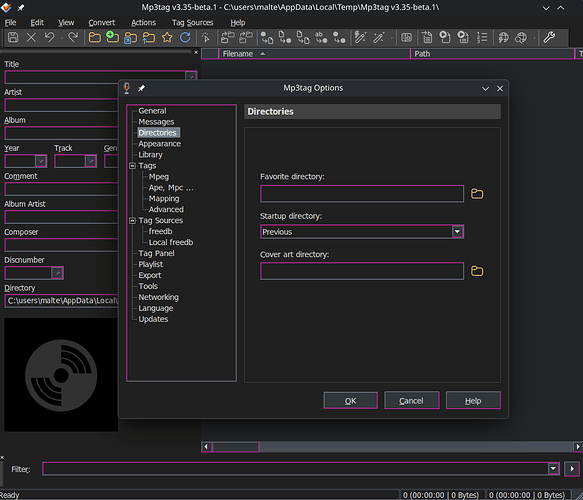583x500 pixels.
Task: Collapse the Tag Sources tree node
Action: pyautogui.click(x=132, y=220)
